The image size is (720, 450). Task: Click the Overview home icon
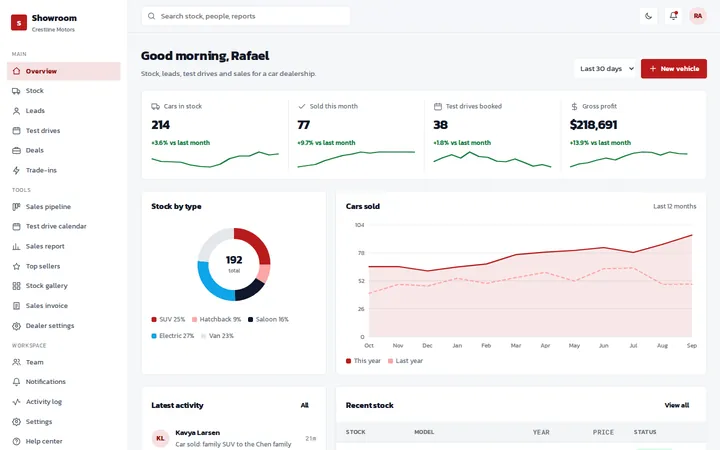[x=17, y=71]
